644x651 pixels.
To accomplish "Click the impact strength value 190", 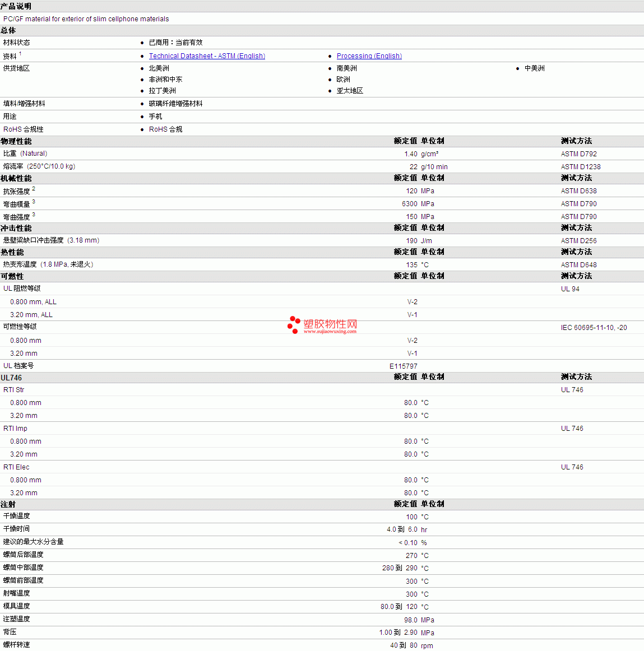I will tap(412, 241).
